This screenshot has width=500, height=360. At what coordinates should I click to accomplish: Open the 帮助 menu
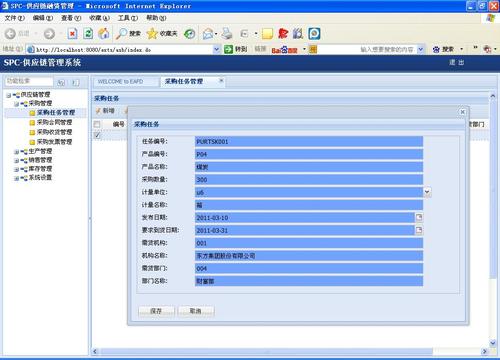[x=156, y=18]
